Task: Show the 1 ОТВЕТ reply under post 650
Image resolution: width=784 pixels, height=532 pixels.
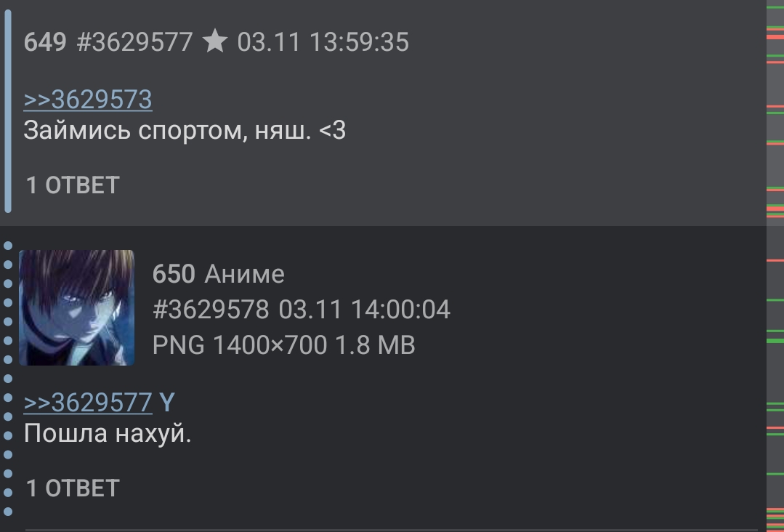Action: point(73,488)
